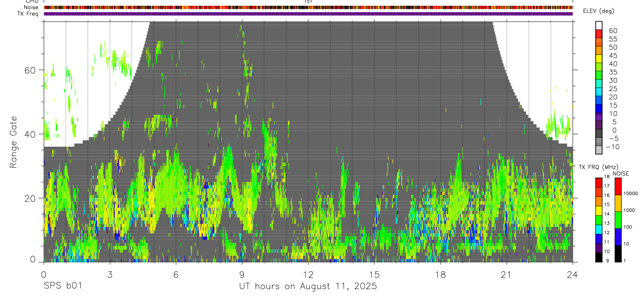Click the '14' label on the TX FRQ legend

tap(607, 214)
